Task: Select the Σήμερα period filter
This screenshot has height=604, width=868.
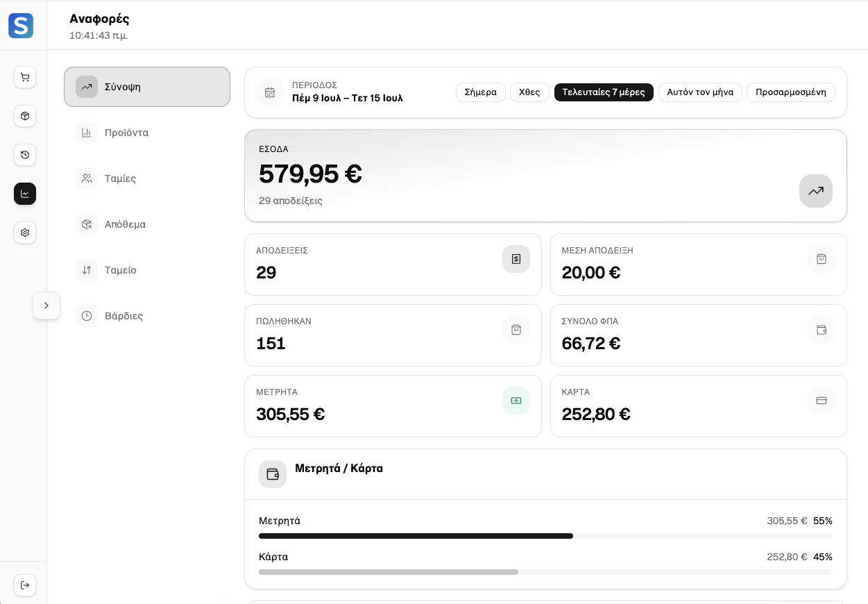Action: pyautogui.click(x=481, y=92)
